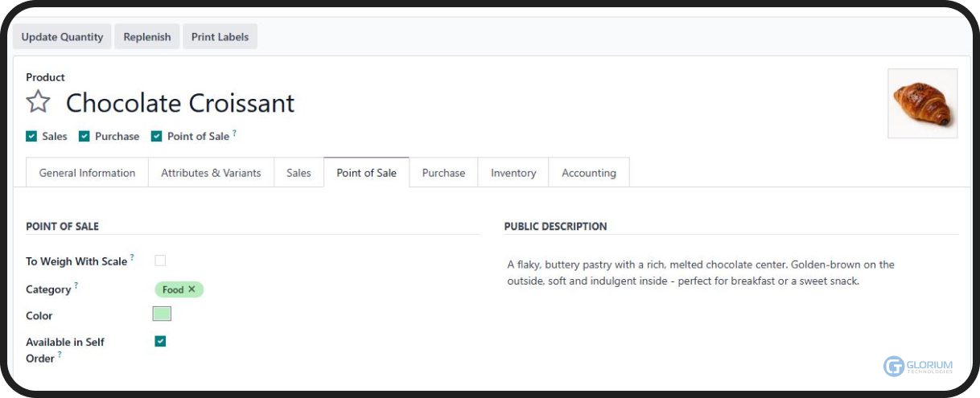Viewport: 980px width, 398px height.
Task: Click the Update Quantity button
Action: [x=62, y=37]
